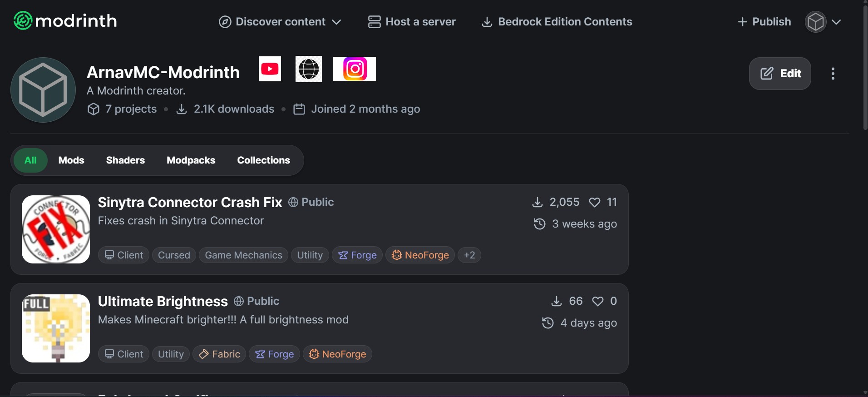The image size is (868, 397).
Task: Click the page vertical scrollbar
Action: click(865, 68)
